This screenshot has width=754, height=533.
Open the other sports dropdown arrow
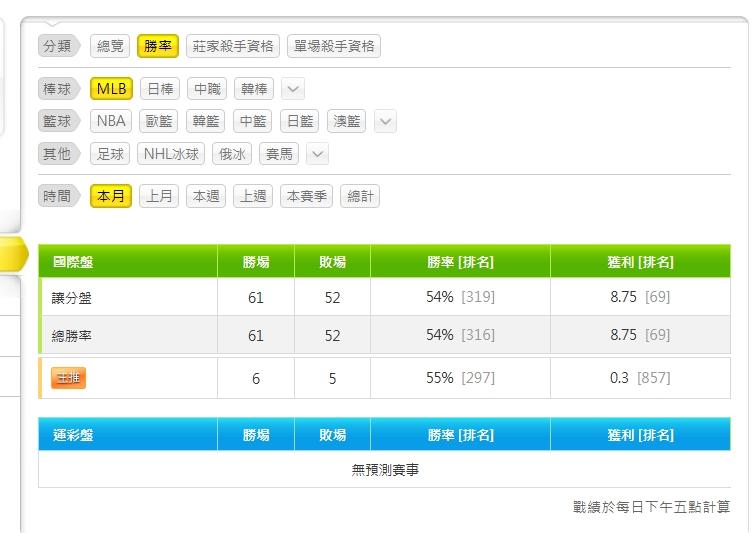coord(317,154)
